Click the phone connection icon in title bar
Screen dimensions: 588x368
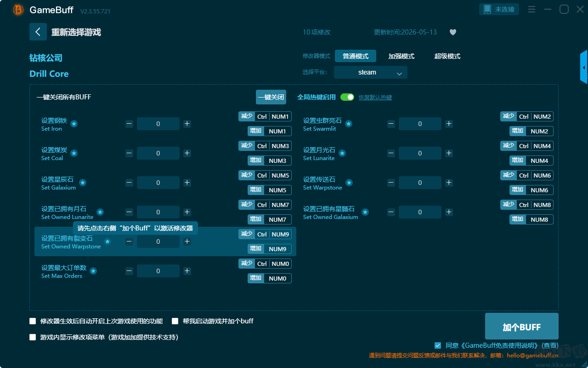pyautogui.click(x=486, y=9)
